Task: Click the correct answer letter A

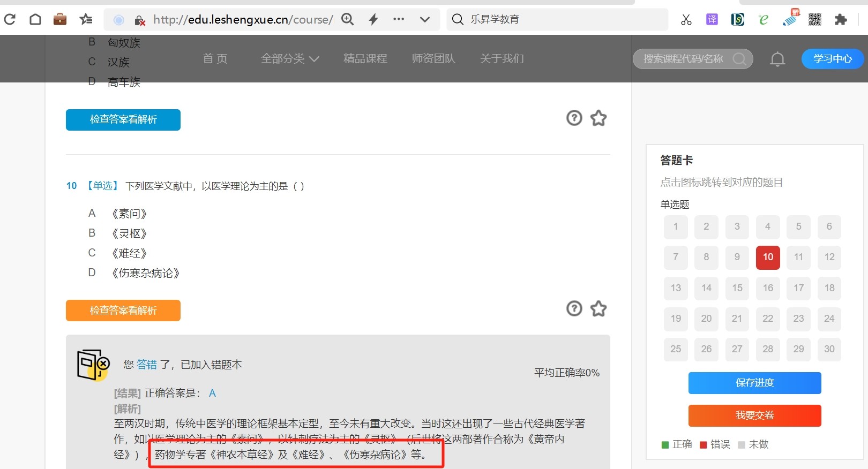Action: [x=212, y=394]
